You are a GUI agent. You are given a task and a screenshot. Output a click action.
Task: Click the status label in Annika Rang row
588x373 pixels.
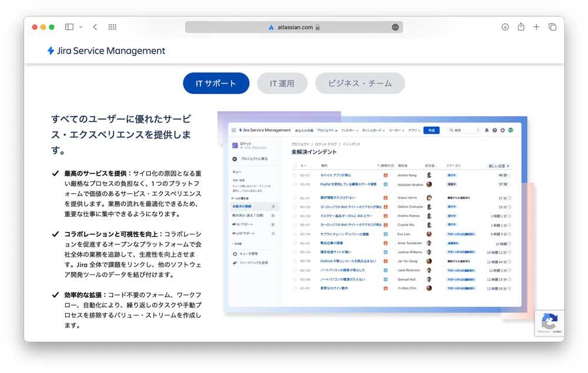tap(452, 175)
